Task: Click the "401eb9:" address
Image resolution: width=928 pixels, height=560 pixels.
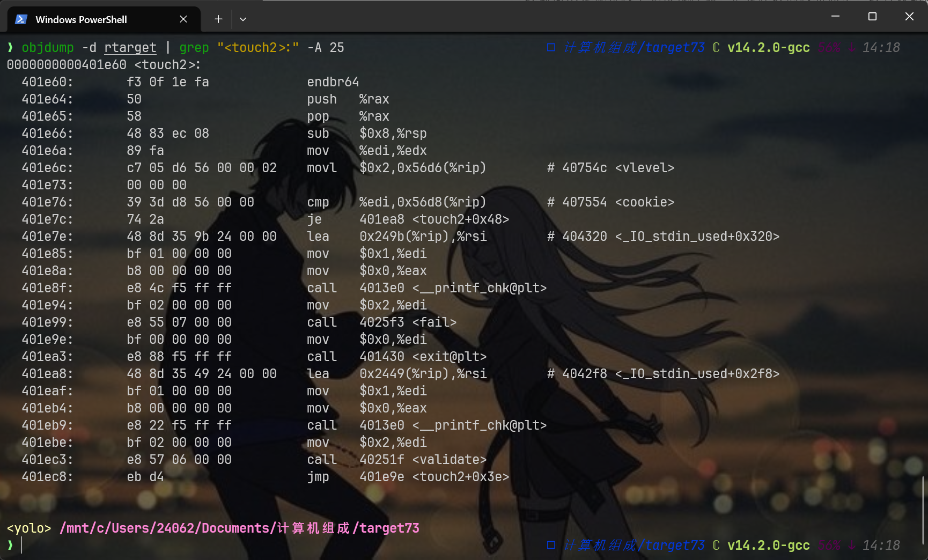Action: [48, 425]
